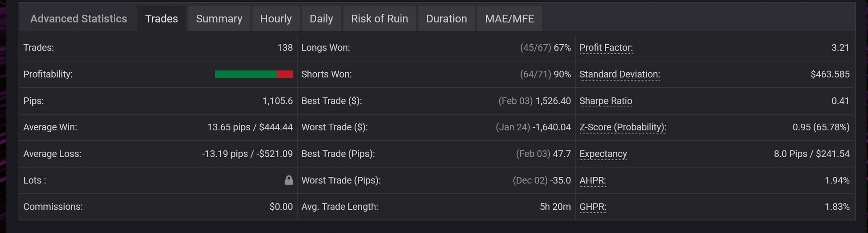Click the green part of Profitability bar
This screenshot has height=233, width=868.
tap(245, 75)
